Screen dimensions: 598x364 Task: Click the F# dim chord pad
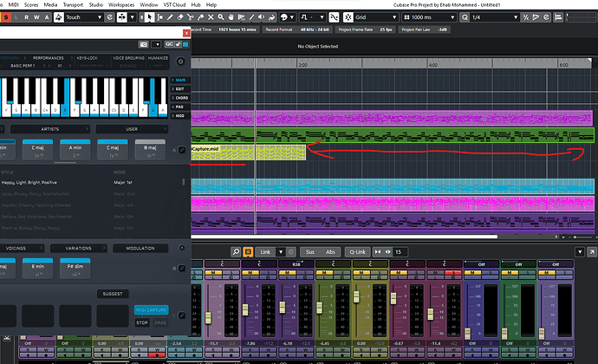(75, 269)
